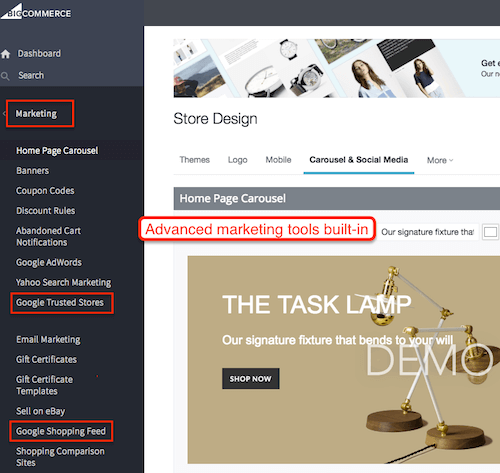Open Google Trusted Stores item
Screen dimensions: 500x473
pos(60,303)
